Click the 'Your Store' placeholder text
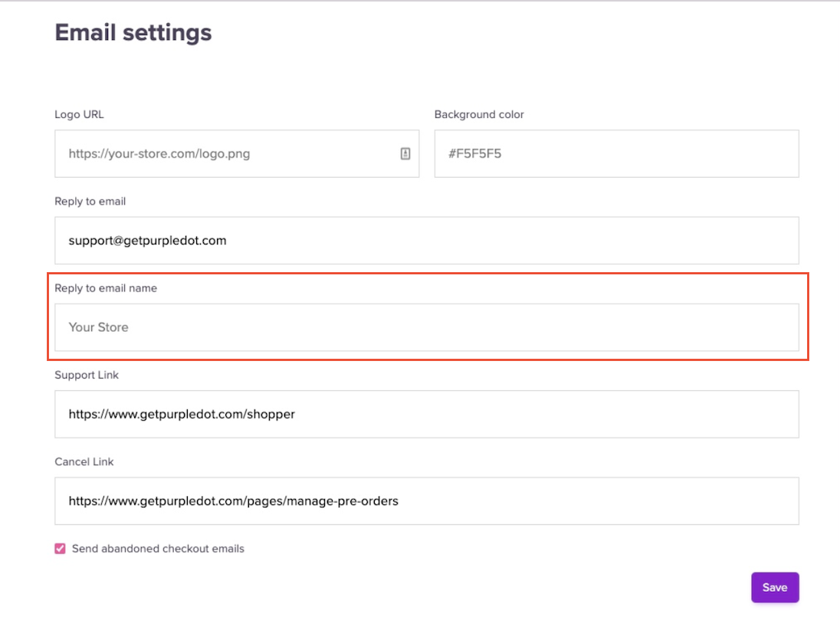 pos(98,327)
